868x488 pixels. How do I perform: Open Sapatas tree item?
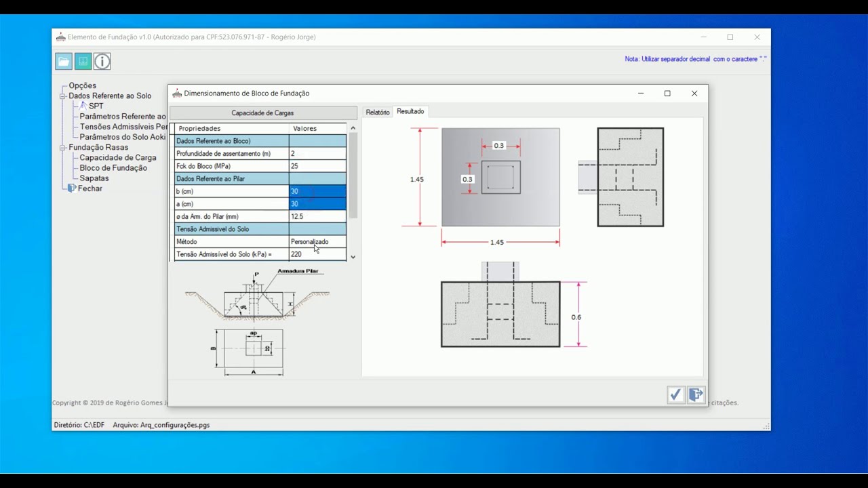coord(94,178)
